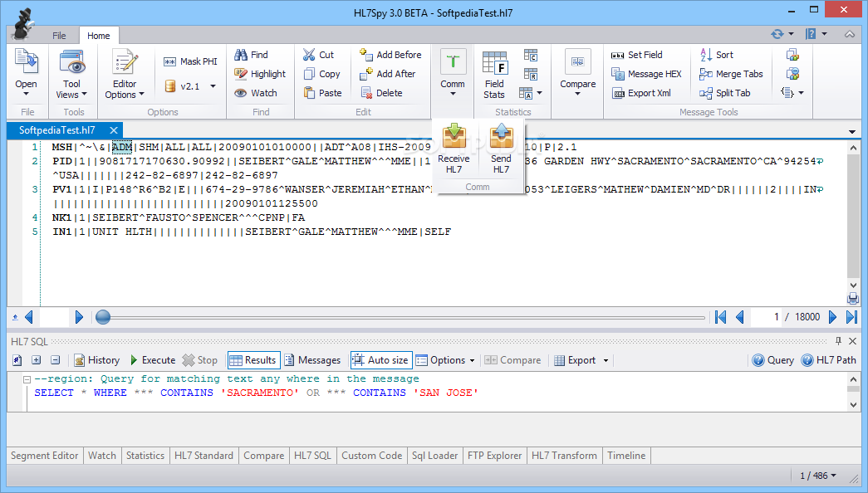Open the HL7 Path help
Viewport: 868px width, 493px height.
829,360
